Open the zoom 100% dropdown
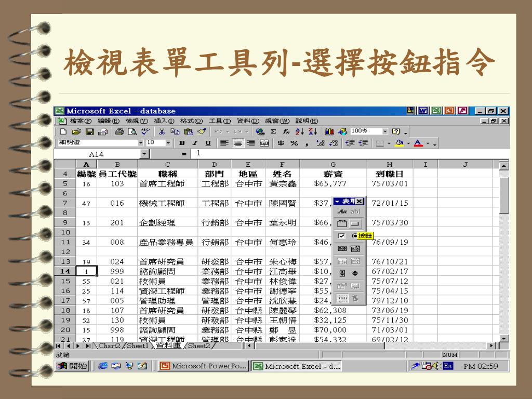The width and height of the screenshot is (532, 399). coord(385,131)
